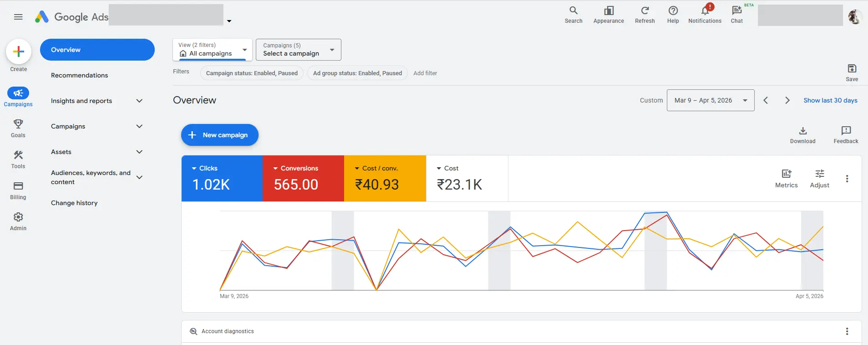Open the Appearance settings
Image resolution: width=868 pixels, height=345 pixels.
pyautogui.click(x=609, y=15)
